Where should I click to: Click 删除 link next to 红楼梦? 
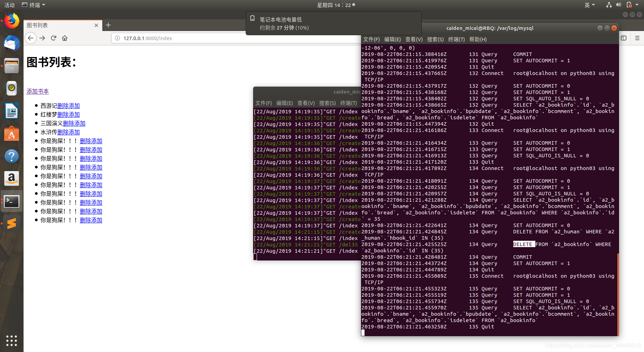click(63, 114)
